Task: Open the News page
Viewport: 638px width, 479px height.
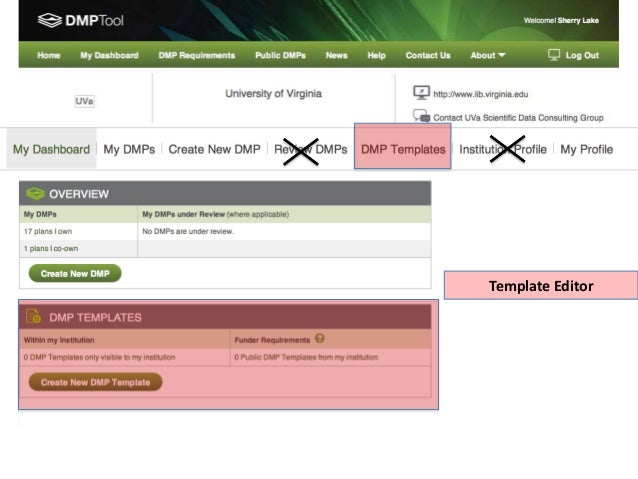Action: point(336,55)
